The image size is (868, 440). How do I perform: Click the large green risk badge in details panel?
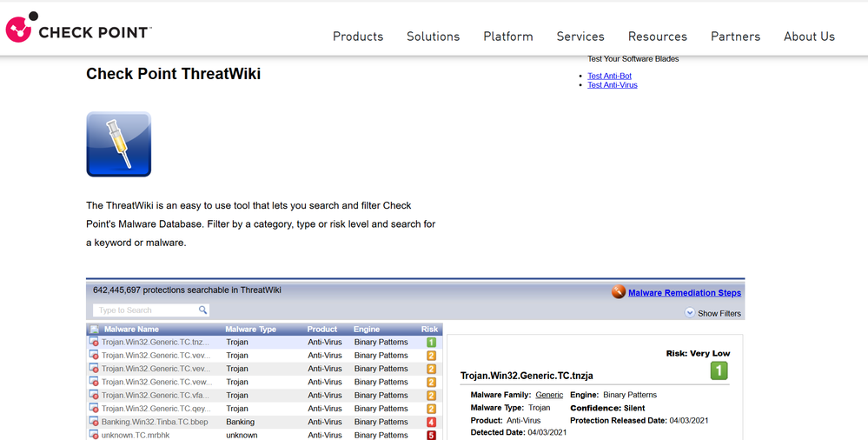pyautogui.click(x=719, y=370)
